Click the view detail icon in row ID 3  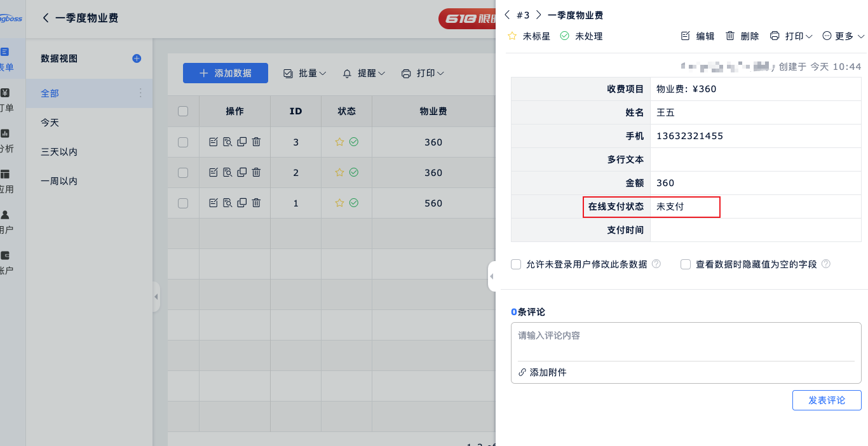(x=227, y=142)
